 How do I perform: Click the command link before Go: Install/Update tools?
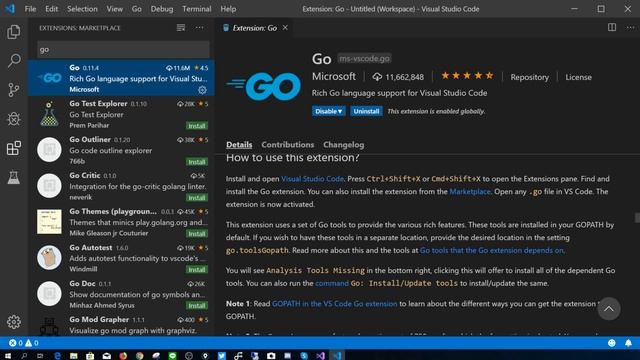coord(332,283)
